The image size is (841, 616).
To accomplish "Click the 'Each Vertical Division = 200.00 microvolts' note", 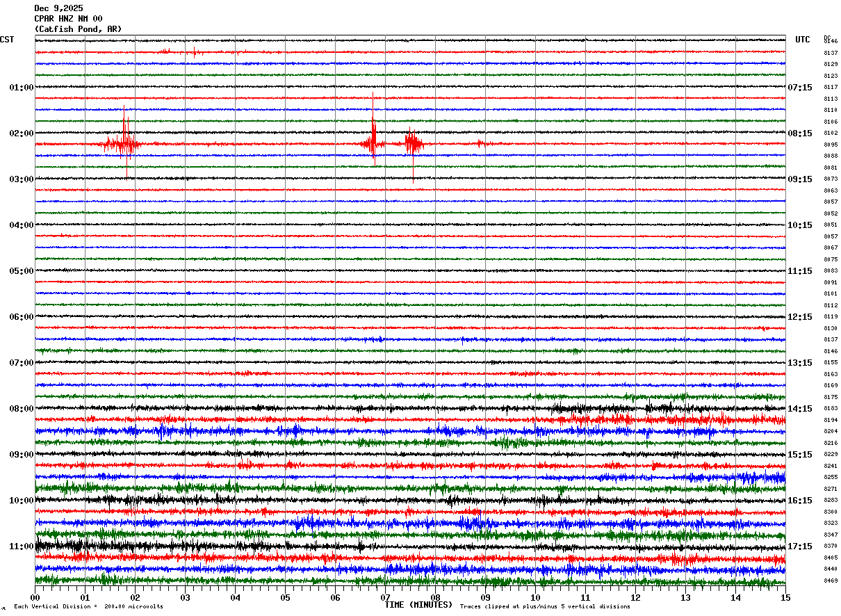I will click(88, 607).
